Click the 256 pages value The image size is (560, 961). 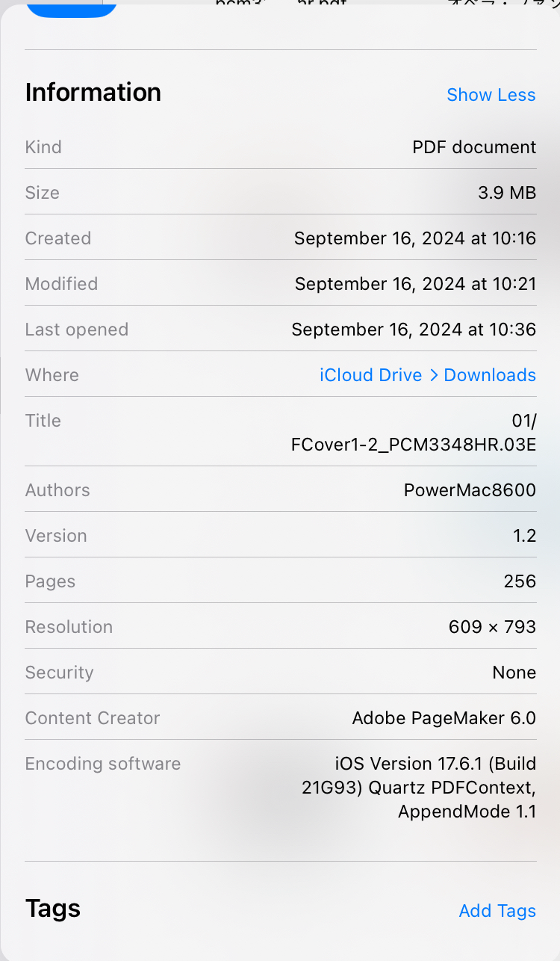[x=520, y=581]
